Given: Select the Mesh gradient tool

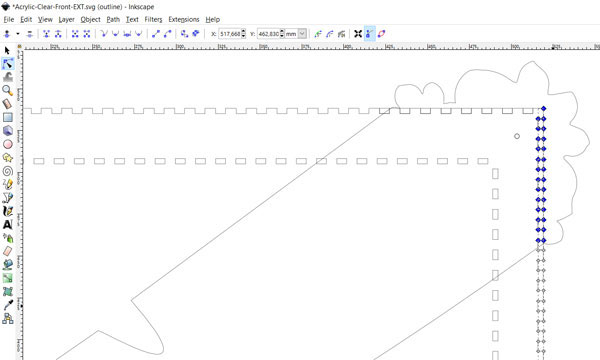Looking at the screenshot, I should [8, 292].
